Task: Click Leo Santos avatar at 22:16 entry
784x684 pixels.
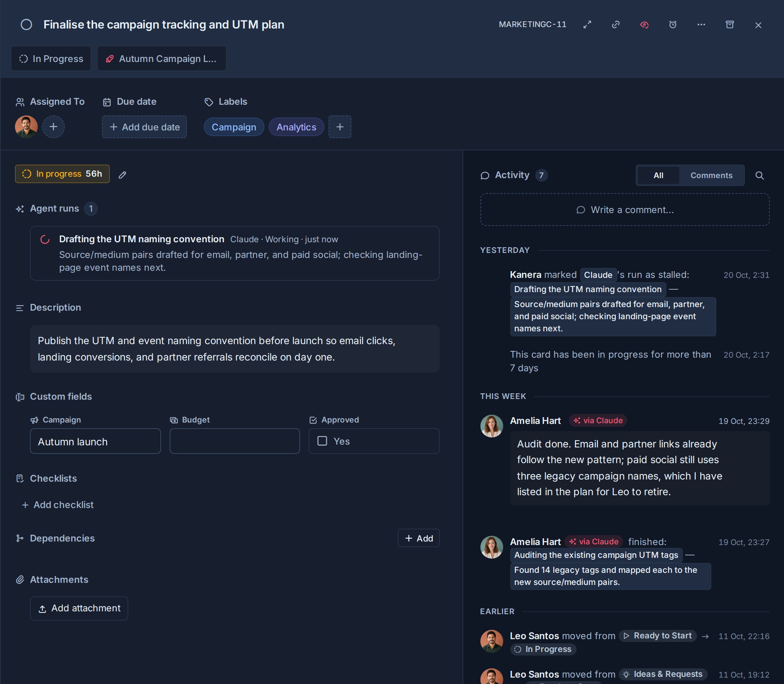Action: 491,641
